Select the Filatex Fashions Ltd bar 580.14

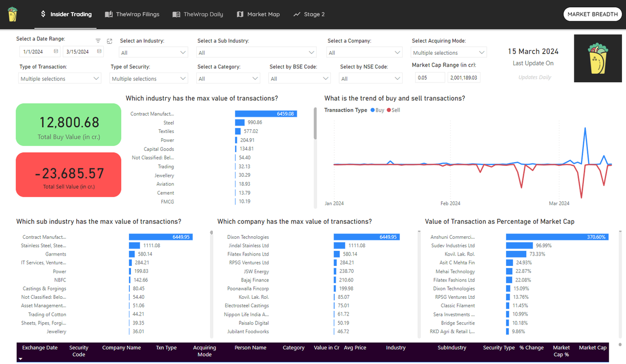[337, 254]
